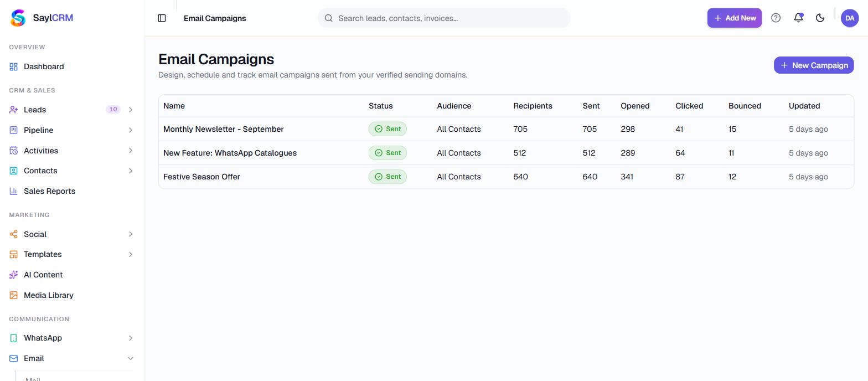The height and width of the screenshot is (381, 868).
Task: Click the Contacts card icon
Action: (14, 171)
